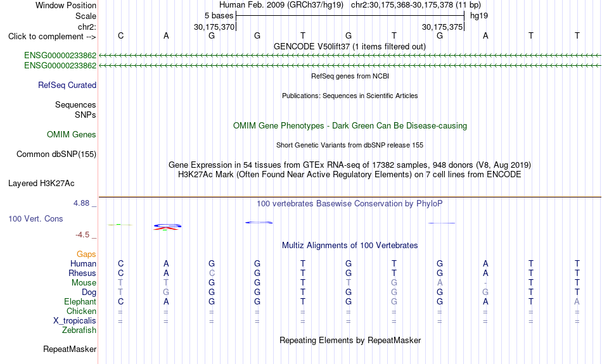Click the Chicken species label
The width and height of the screenshot is (602, 364).
click(x=81, y=311)
